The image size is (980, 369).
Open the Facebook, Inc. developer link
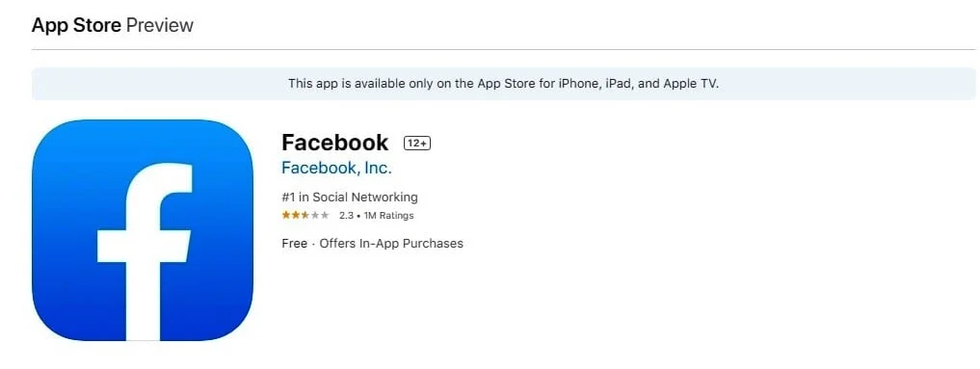point(336,168)
